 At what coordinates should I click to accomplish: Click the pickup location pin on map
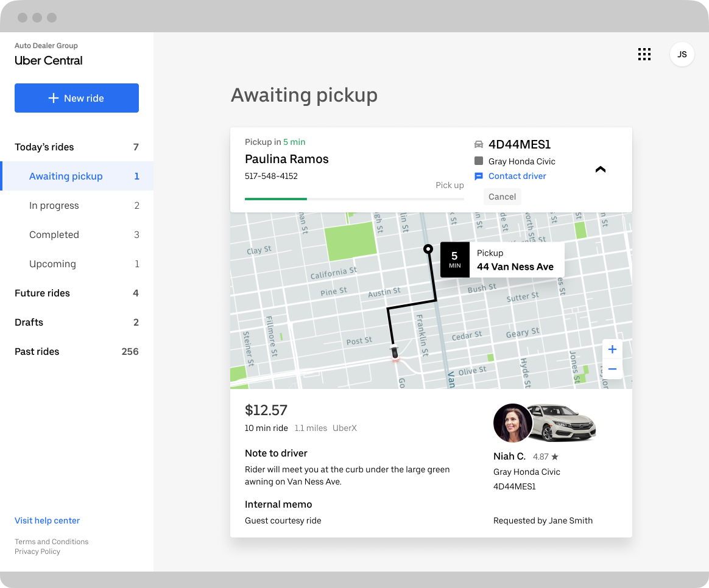point(428,248)
